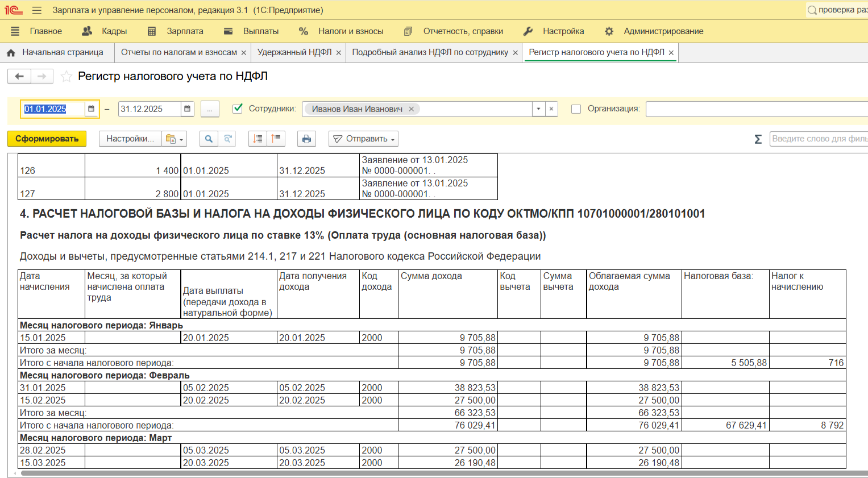Screen dimensions: 868x478
Task: Open the Настройки... report settings
Action: (130, 139)
